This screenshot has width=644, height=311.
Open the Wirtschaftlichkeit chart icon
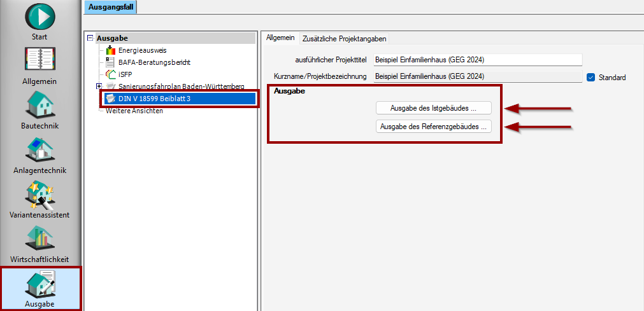point(39,238)
